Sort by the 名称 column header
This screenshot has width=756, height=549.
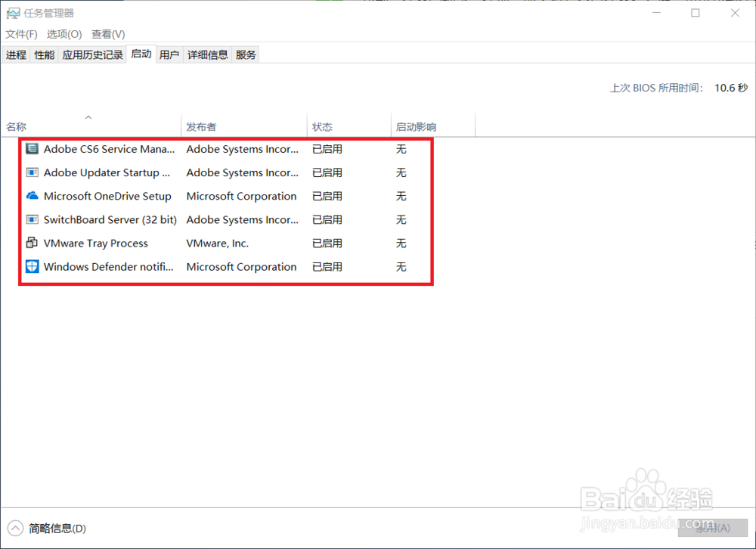pyautogui.click(x=91, y=126)
